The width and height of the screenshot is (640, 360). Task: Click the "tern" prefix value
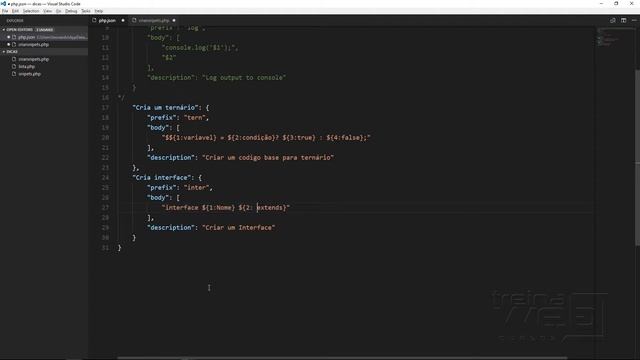tap(195, 118)
